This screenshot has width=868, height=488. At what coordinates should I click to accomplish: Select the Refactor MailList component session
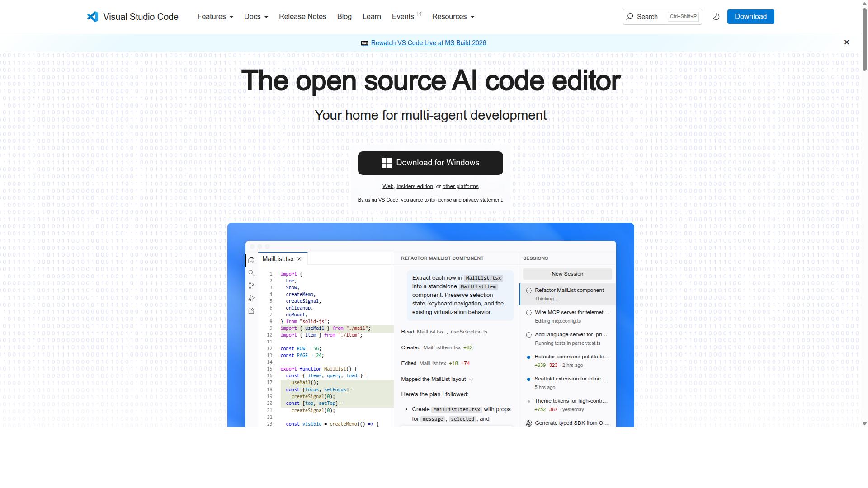pyautogui.click(x=568, y=294)
